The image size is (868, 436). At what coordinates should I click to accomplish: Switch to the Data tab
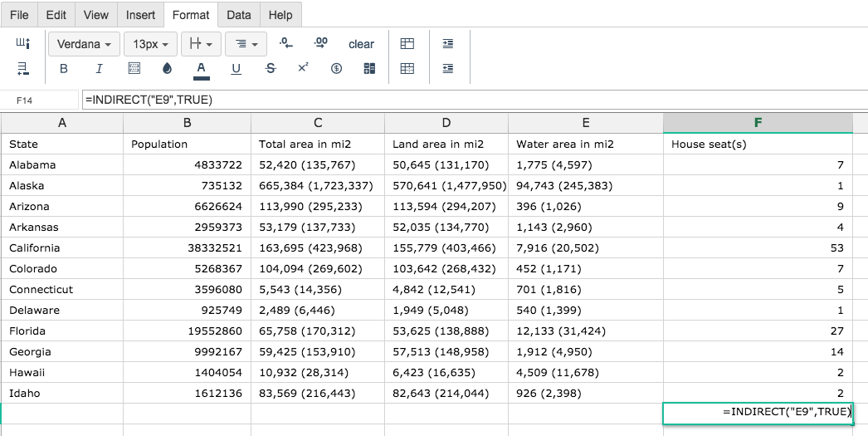[239, 15]
